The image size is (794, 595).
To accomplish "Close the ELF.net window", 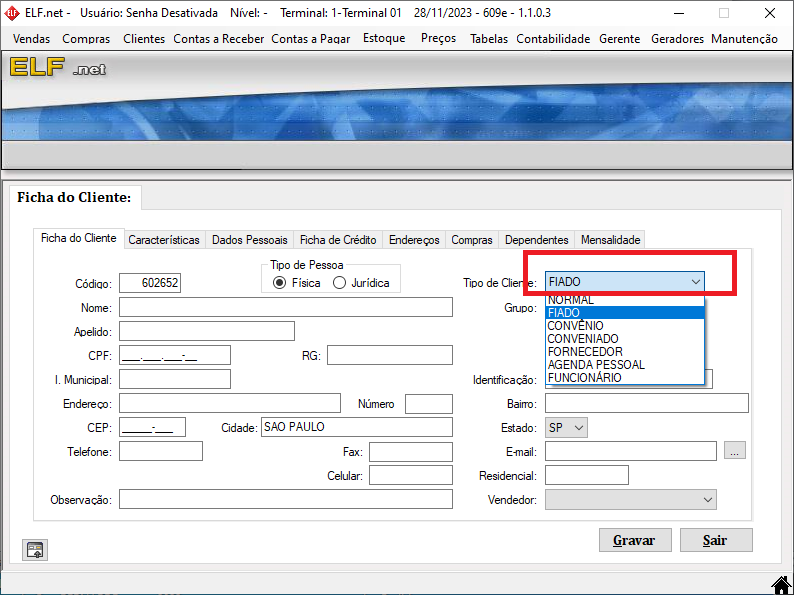I will pyautogui.click(x=770, y=13).
